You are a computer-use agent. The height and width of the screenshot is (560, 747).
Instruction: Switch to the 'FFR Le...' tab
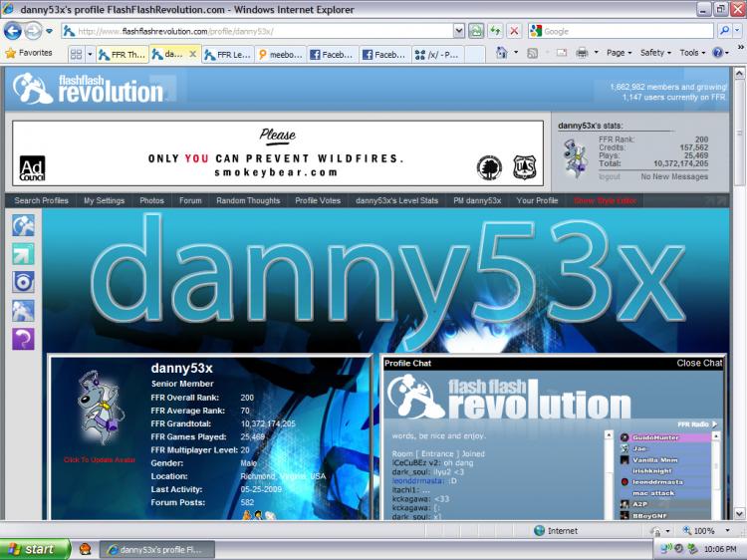tap(228, 55)
